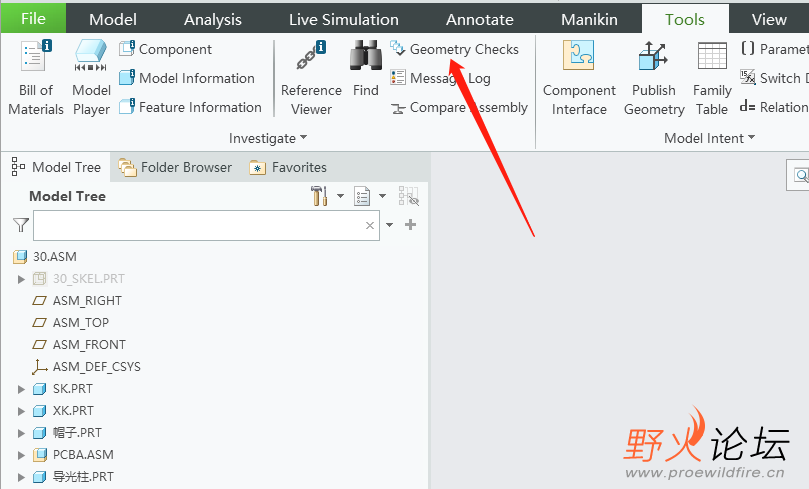This screenshot has width=809, height=489.
Task: Open Feature Information report
Action: (190, 107)
